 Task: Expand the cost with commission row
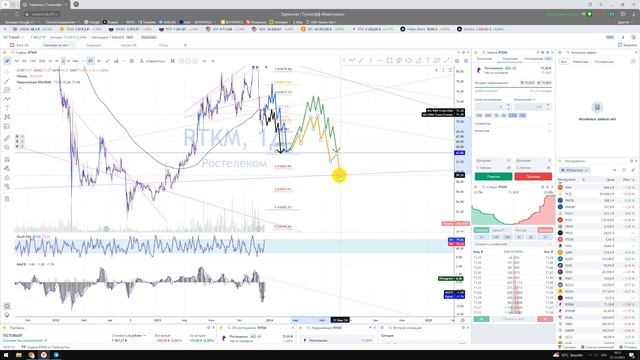(513, 244)
